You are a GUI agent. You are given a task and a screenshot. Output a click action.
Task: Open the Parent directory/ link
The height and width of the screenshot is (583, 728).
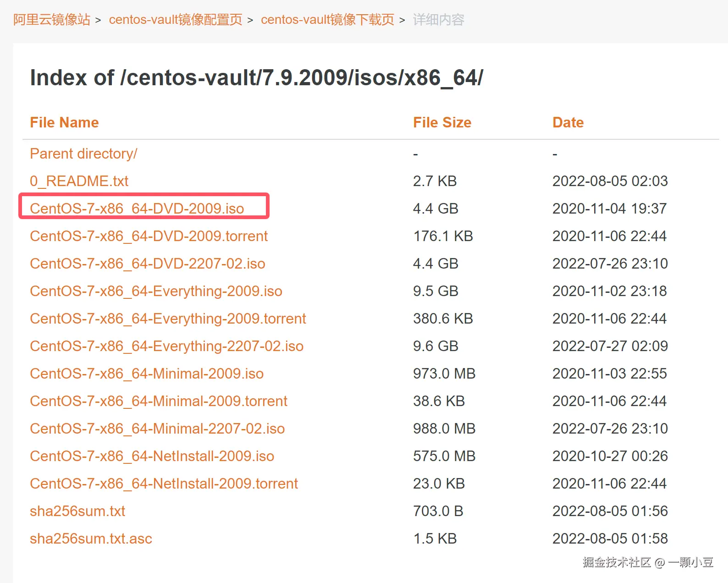coord(83,154)
